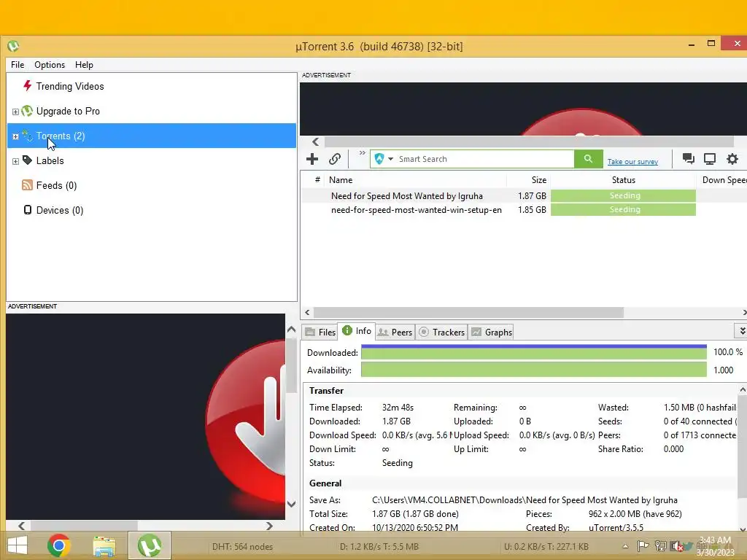Sort by the Size column header
Image resolution: width=747 pixels, height=560 pixels.
(529, 180)
